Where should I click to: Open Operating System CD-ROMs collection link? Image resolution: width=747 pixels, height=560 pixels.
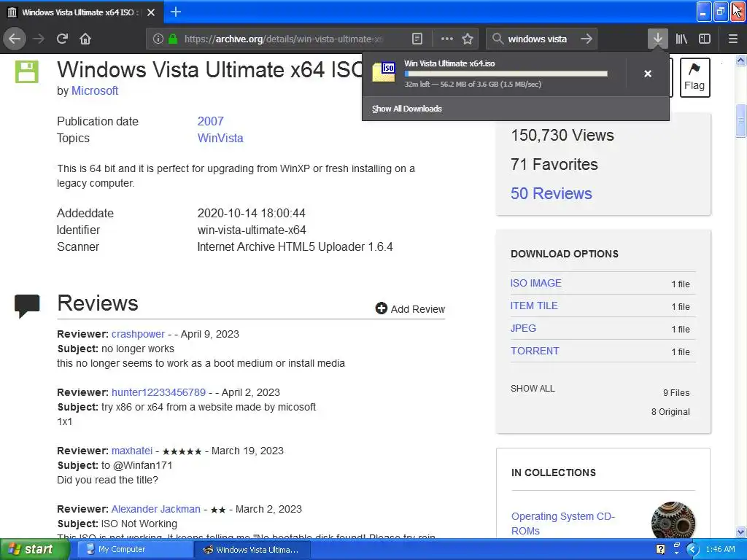[x=562, y=524]
